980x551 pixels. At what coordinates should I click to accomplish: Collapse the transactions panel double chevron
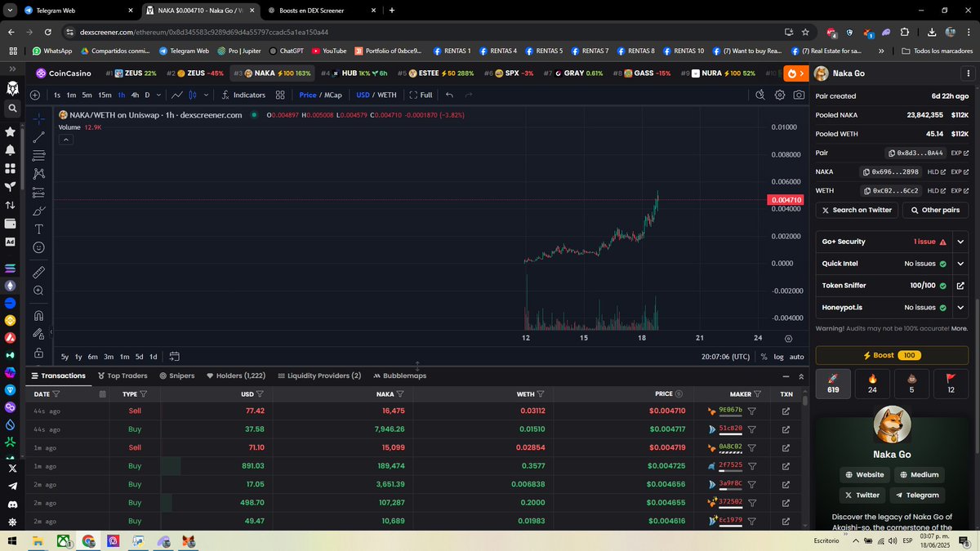tap(801, 376)
